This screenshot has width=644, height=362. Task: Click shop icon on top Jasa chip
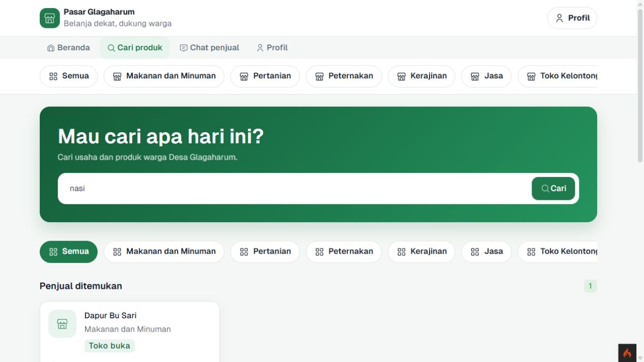[475, 76]
